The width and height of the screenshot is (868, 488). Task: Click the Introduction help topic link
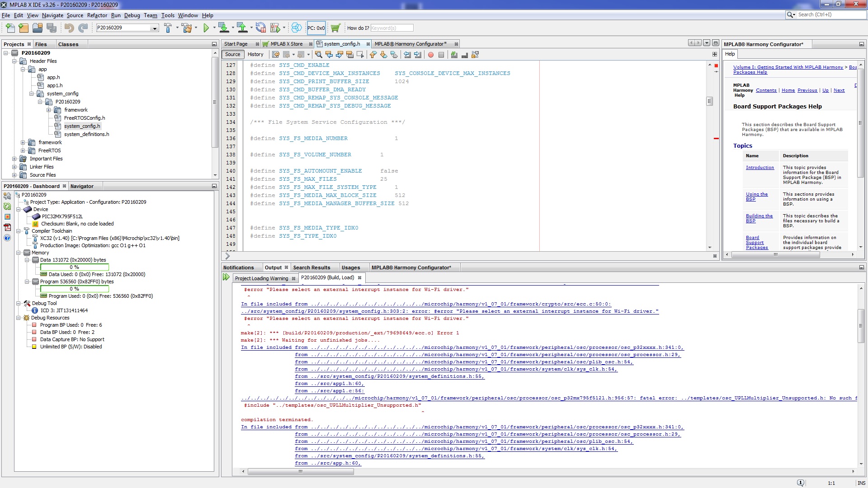(759, 168)
